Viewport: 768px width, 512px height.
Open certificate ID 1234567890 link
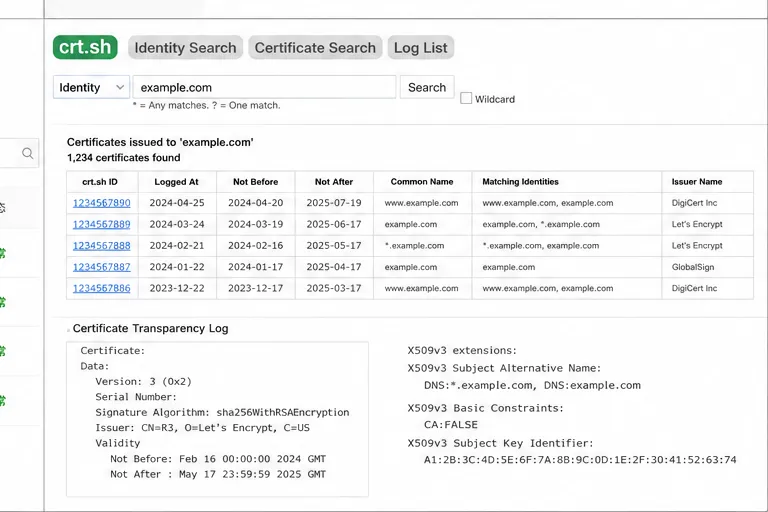[102, 203]
